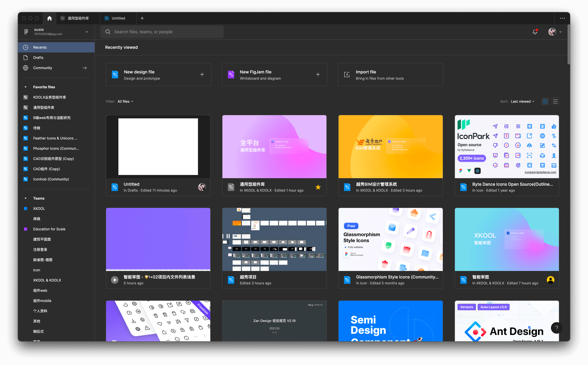Screen dimensions: 588x365
Task: Click the new tab plus icon
Action: tap(142, 18)
